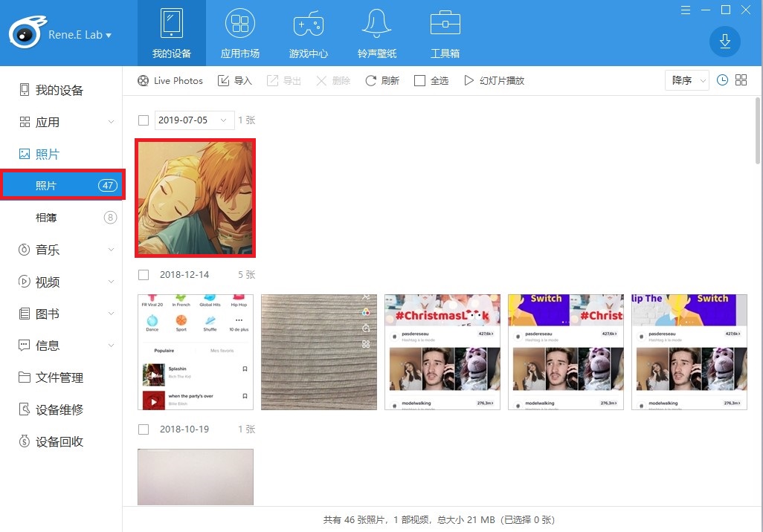This screenshot has height=532, width=763.
Task: Click the 音乐 music disc icon
Action: coord(24,250)
